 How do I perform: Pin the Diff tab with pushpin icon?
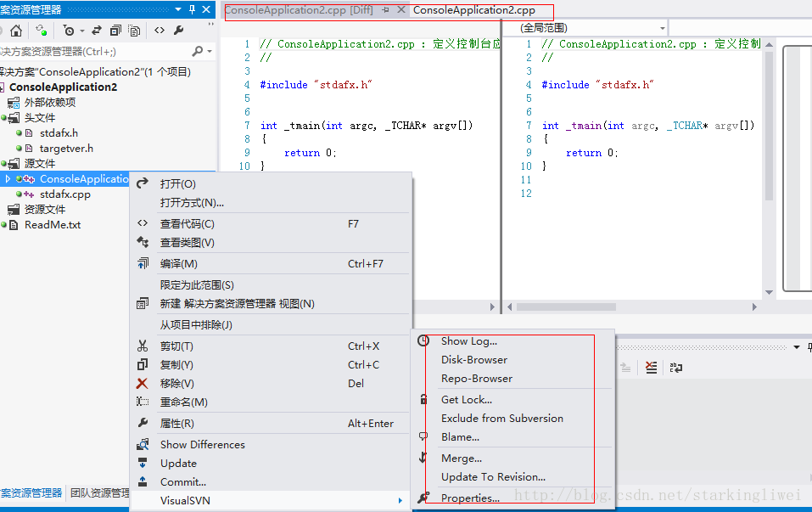(386, 10)
